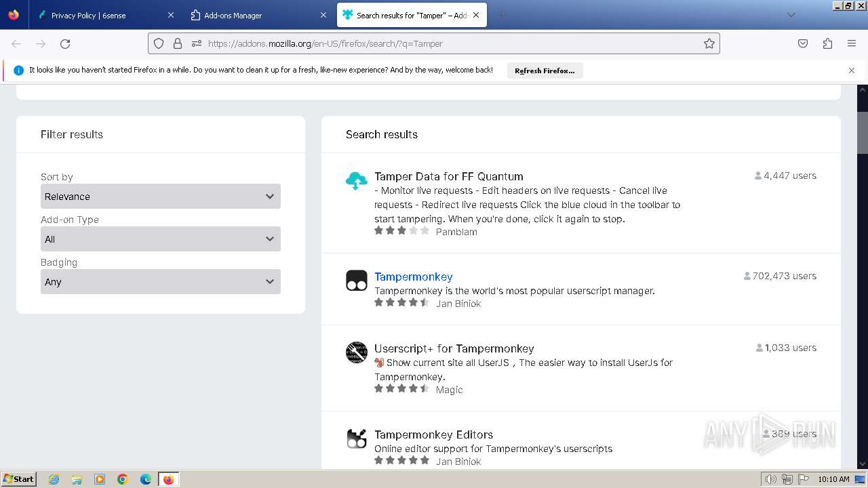The width and height of the screenshot is (868, 488).
Task: Click the author name Pamblam
Action: tap(456, 232)
